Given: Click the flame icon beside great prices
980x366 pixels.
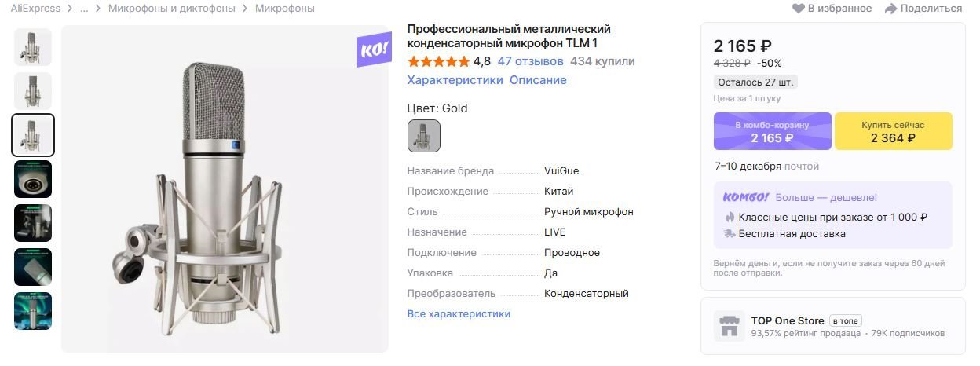Looking at the screenshot, I should pos(730,217).
